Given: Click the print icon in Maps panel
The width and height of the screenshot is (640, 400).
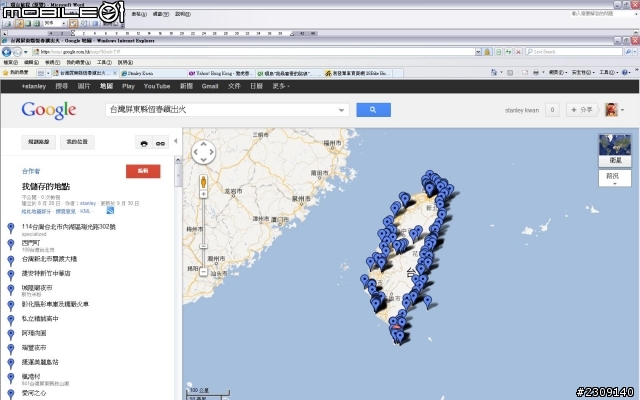Looking at the screenshot, I should coord(144,143).
